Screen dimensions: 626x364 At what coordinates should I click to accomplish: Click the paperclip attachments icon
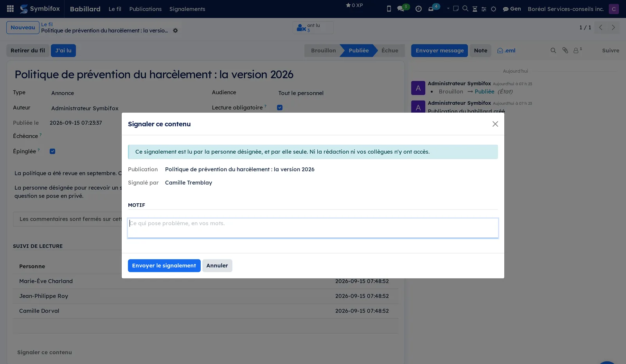click(565, 50)
